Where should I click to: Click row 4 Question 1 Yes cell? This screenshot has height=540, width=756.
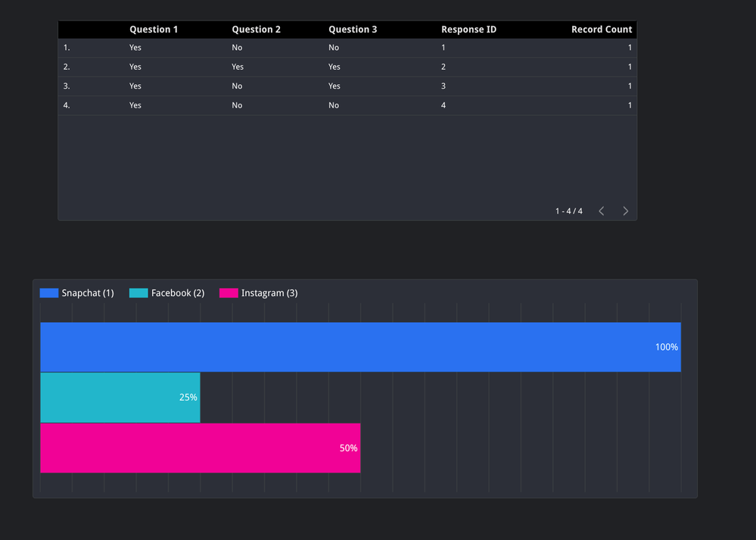coord(135,105)
